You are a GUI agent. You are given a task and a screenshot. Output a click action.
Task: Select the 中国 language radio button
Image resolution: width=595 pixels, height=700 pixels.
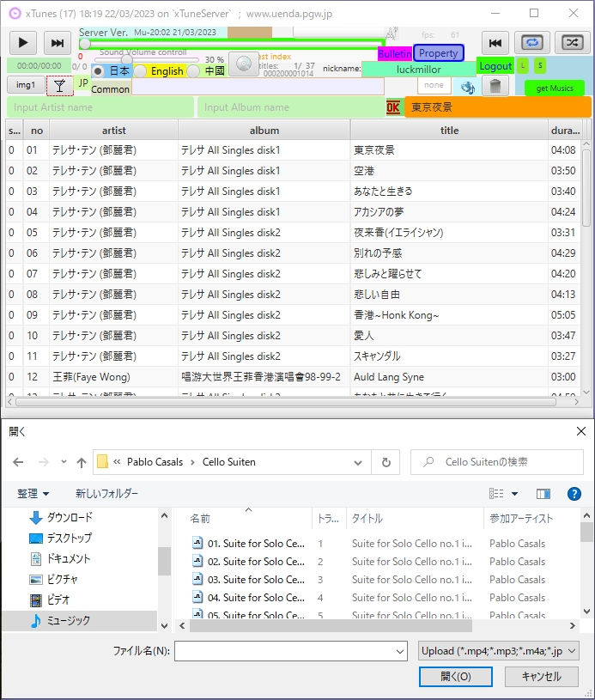pyautogui.click(x=194, y=71)
